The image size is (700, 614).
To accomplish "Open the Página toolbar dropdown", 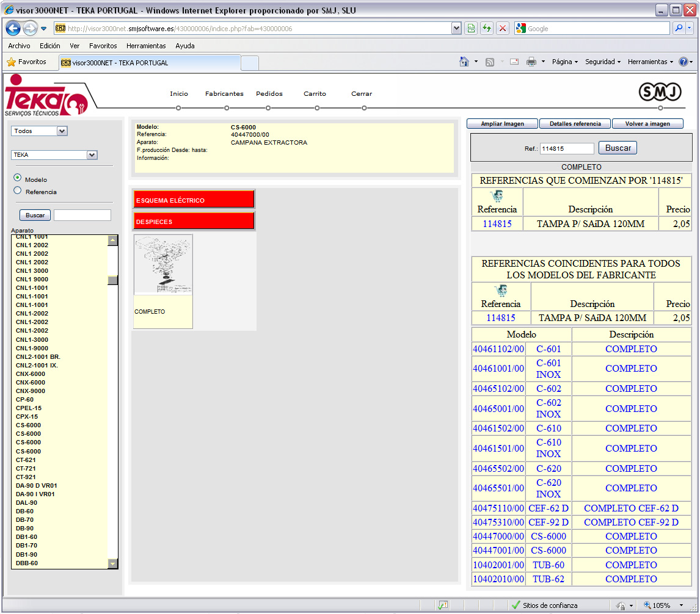I will (x=565, y=62).
